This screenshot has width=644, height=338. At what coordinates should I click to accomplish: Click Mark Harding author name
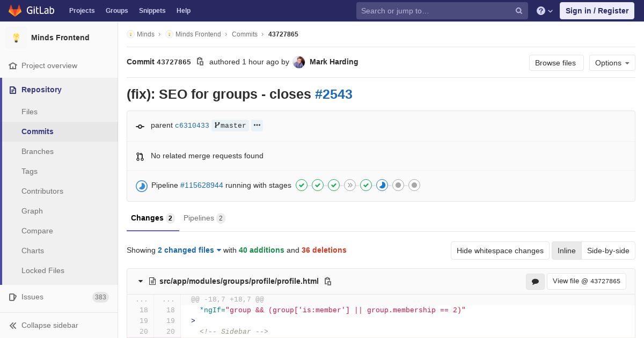coord(334,62)
